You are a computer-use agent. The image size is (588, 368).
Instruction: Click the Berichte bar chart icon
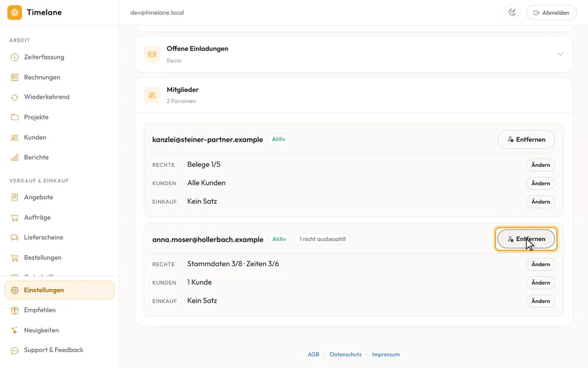coord(15,158)
